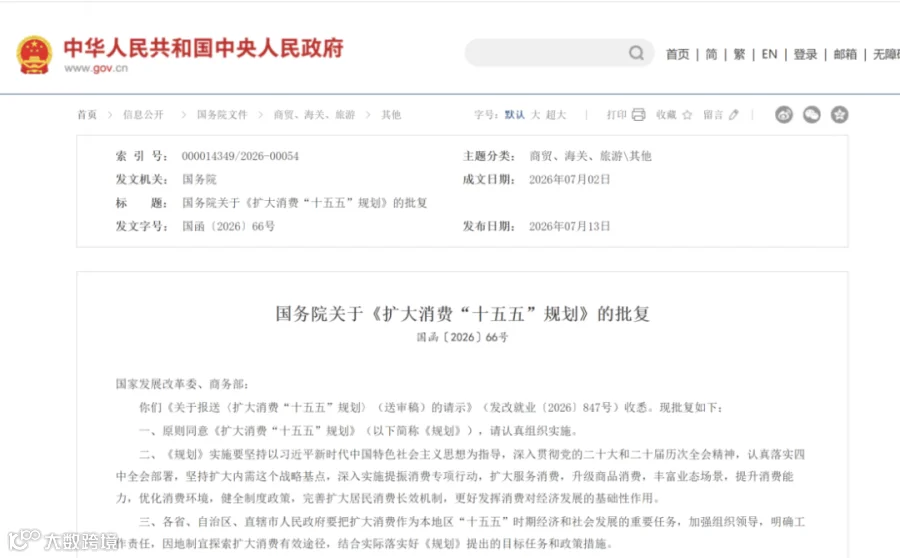Open the 信息公开 breadcrumb link
900x558 pixels.
143,115
